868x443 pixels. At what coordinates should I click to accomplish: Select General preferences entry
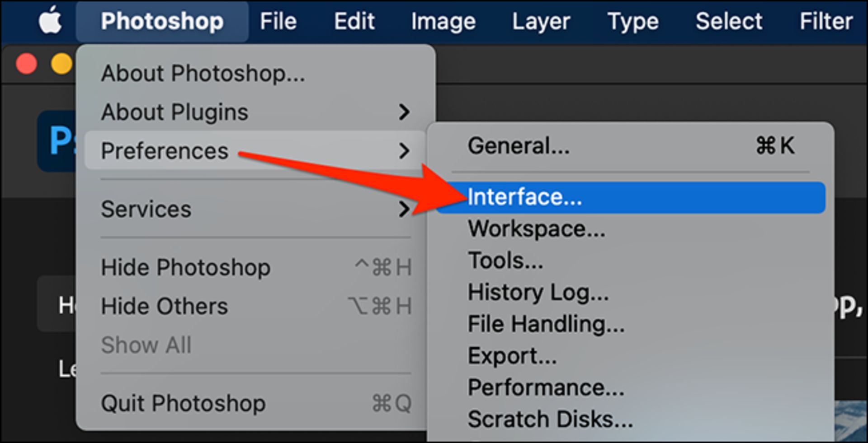tap(519, 146)
